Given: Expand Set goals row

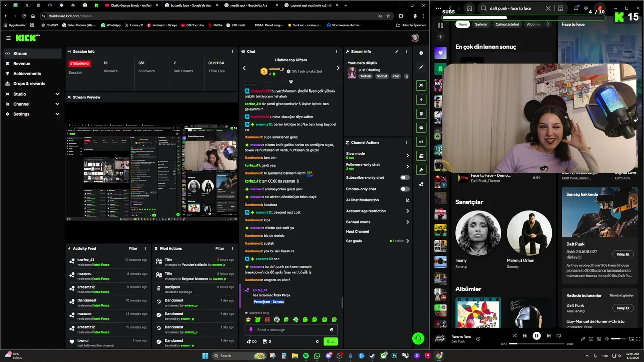Looking at the screenshot, I should pyautogui.click(x=377, y=241).
